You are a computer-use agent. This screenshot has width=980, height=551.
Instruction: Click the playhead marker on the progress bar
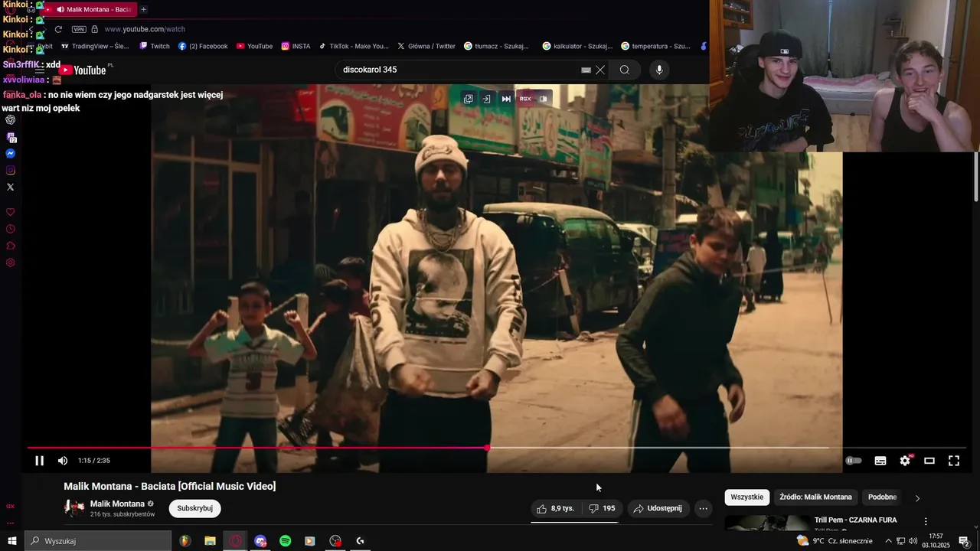coord(487,448)
